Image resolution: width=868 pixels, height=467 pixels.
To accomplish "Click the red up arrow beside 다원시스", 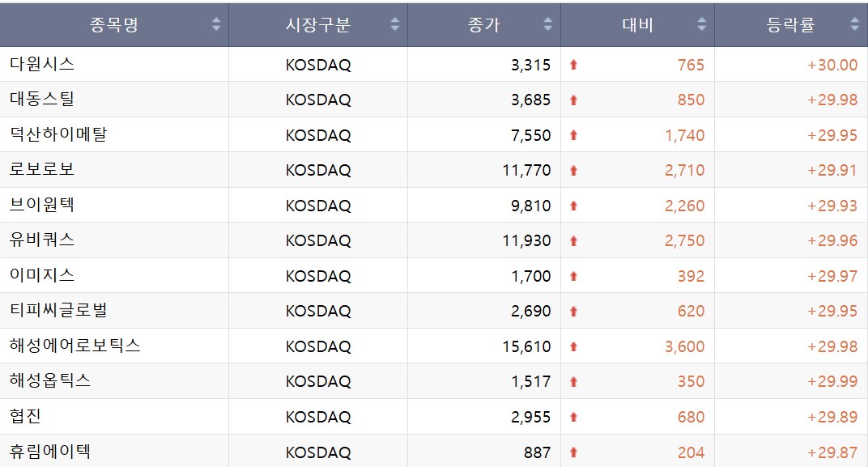I will [x=574, y=65].
